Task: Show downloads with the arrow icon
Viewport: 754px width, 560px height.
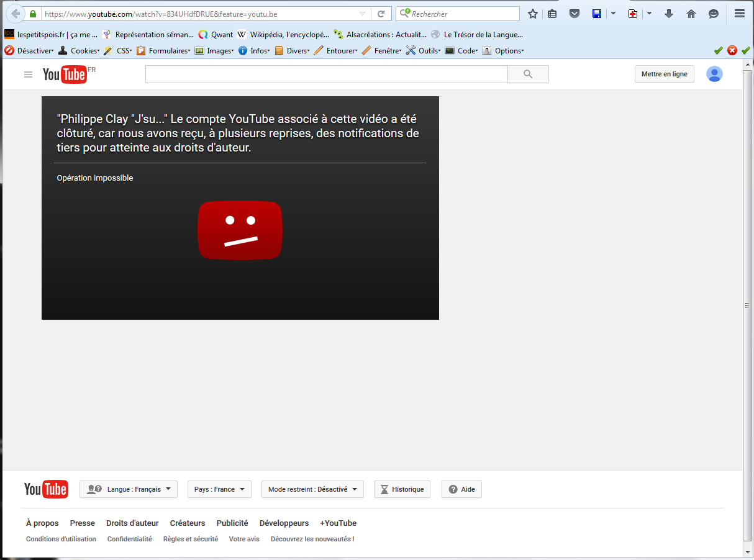Action: [x=669, y=14]
